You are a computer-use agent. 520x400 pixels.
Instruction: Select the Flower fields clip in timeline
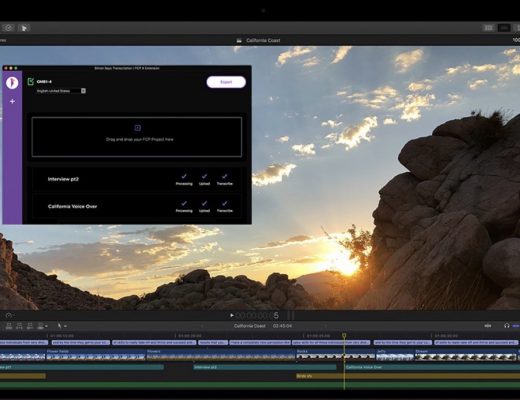click(96, 355)
